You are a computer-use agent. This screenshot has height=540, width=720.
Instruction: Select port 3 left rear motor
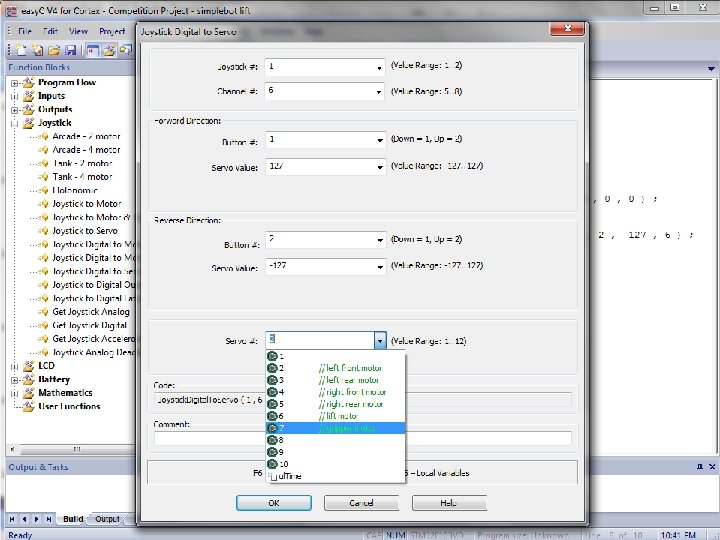pyautogui.click(x=336, y=380)
